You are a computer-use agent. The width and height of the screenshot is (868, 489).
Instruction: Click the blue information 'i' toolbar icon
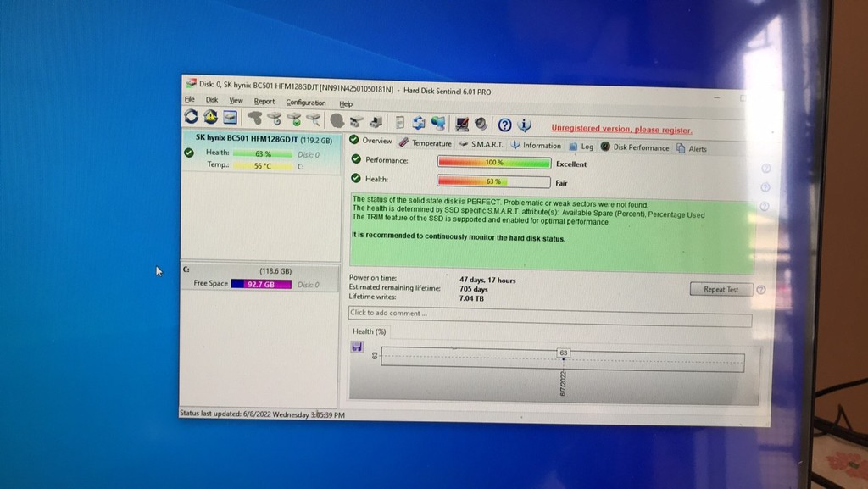pos(524,125)
